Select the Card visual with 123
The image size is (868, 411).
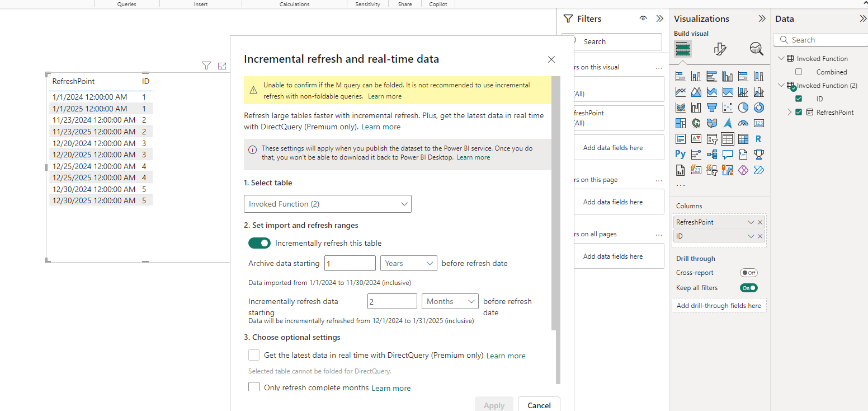point(759,123)
